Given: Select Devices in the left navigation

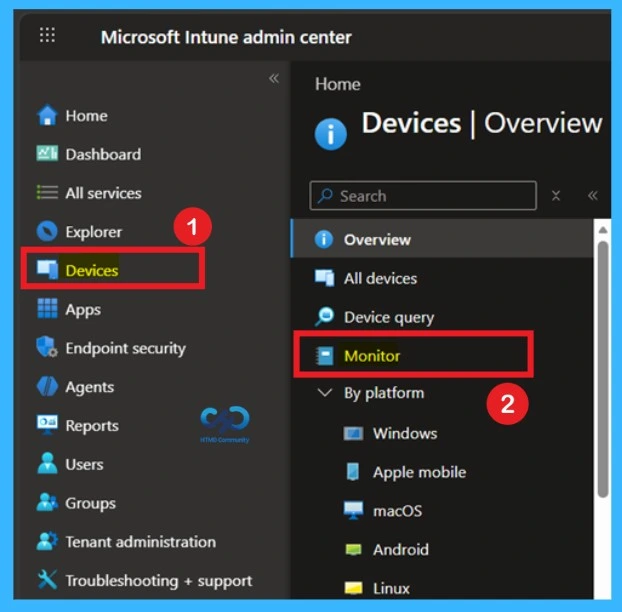Looking at the screenshot, I should pyautogui.click(x=92, y=271).
